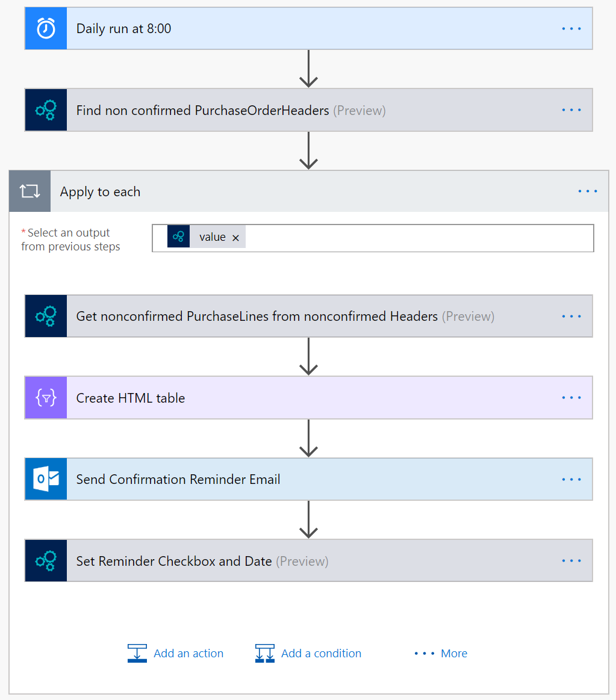This screenshot has height=700, width=616.
Task: Expand the Send Confirmation Reminder Email step
Action: (x=361, y=479)
